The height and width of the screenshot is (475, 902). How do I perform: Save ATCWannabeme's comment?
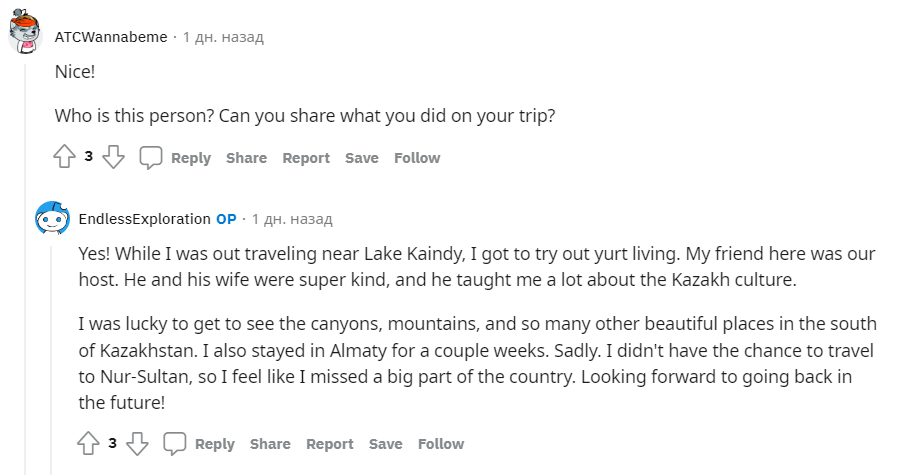point(362,158)
